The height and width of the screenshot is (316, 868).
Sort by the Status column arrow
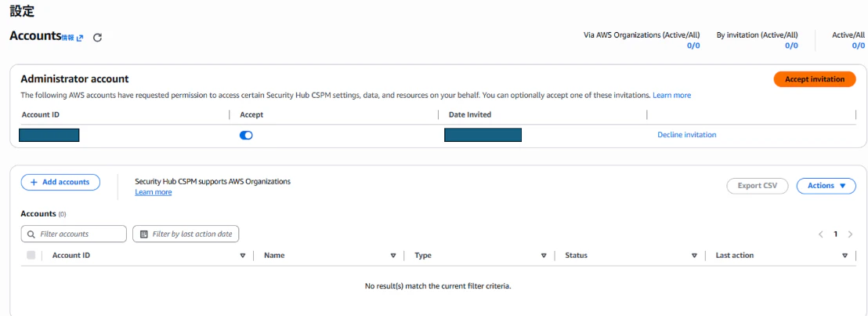click(x=694, y=256)
